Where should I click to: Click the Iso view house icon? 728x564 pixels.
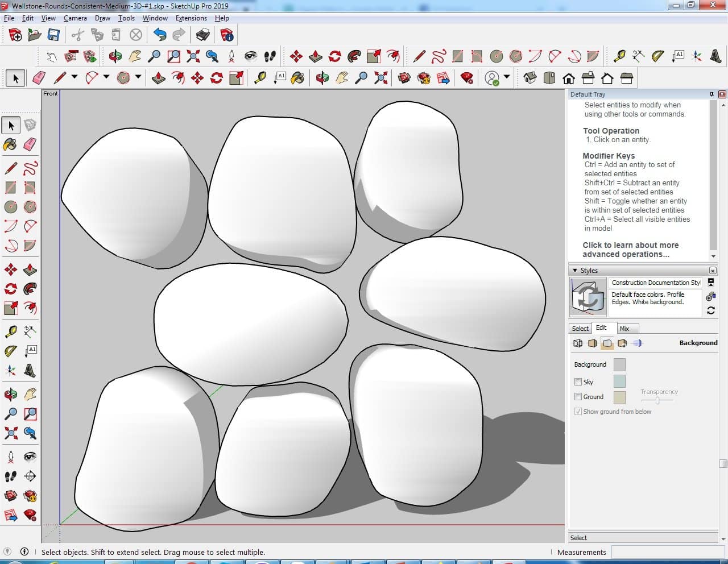click(530, 78)
